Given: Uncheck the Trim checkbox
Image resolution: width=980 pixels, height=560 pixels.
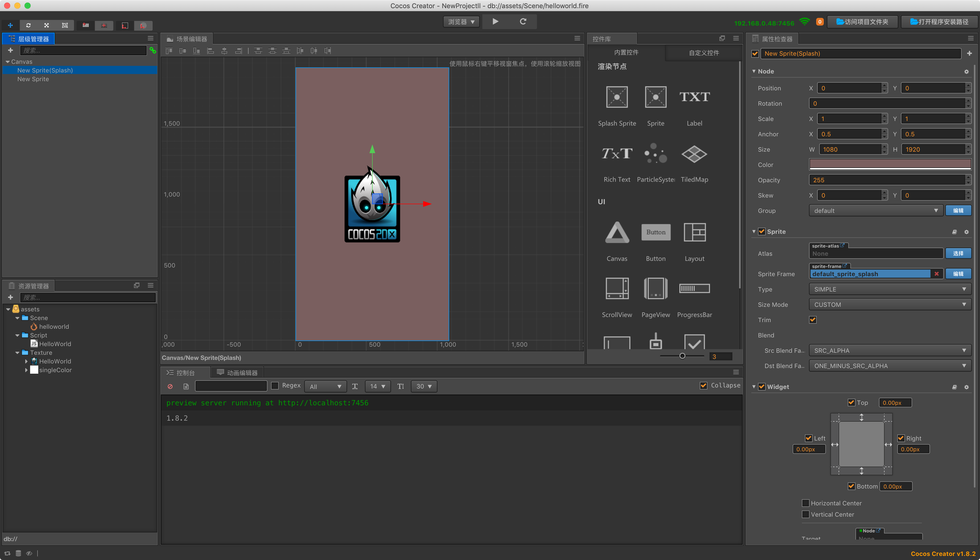Looking at the screenshot, I should click(x=812, y=320).
